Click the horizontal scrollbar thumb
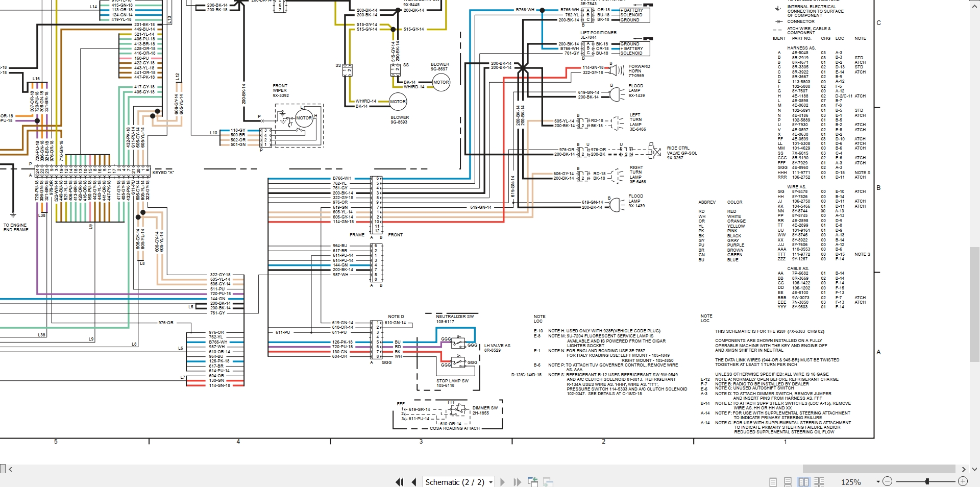 tap(879, 469)
